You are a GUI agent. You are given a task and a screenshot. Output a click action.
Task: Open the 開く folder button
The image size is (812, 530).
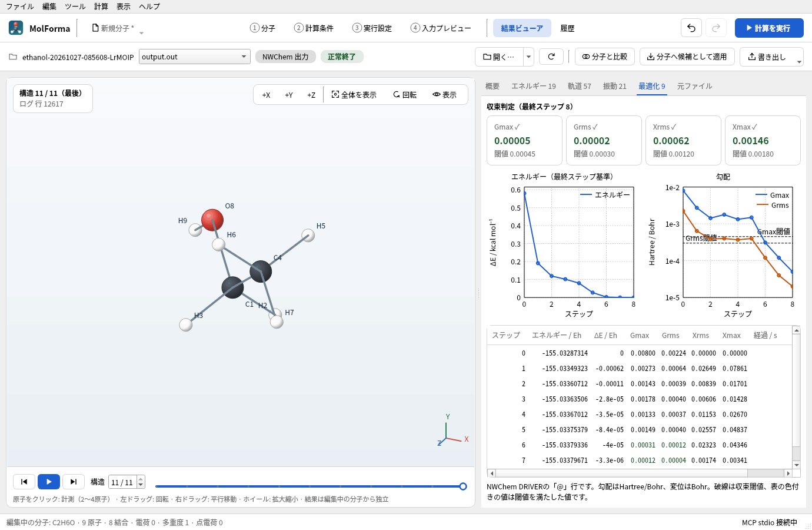[x=498, y=57]
